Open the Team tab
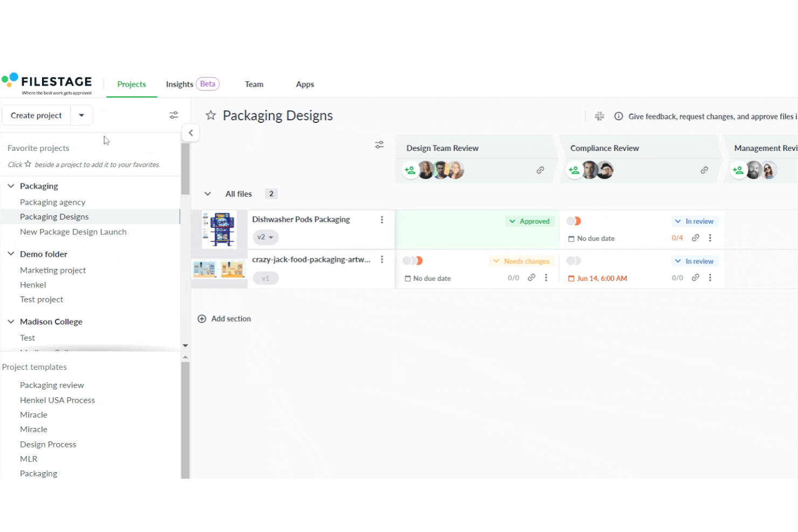This screenshot has height=532, width=798. click(254, 84)
